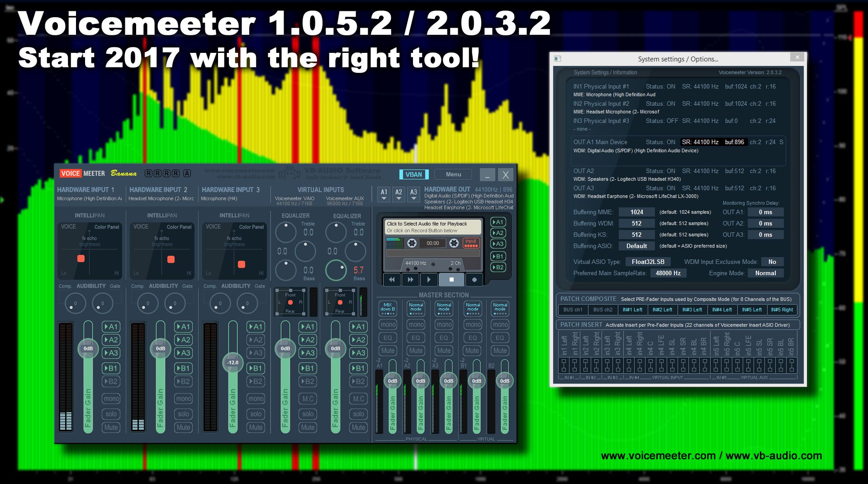This screenshot has width=868, height=484.
Task: Click the Hardware Input 1 fader knob at 0dB
Action: [88, 348]
